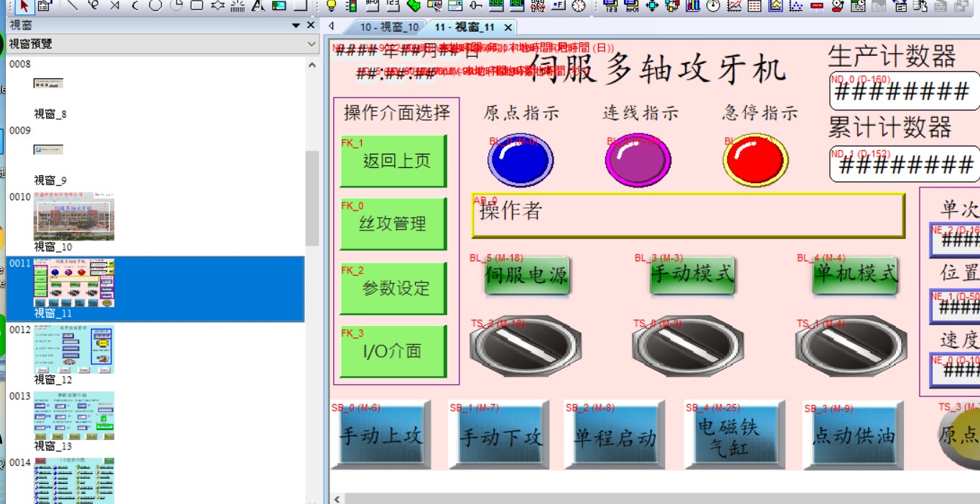Screen dimensions: 980x504
Task: Open the 視窗預覽 dropdown list
Action: [311, 44]
